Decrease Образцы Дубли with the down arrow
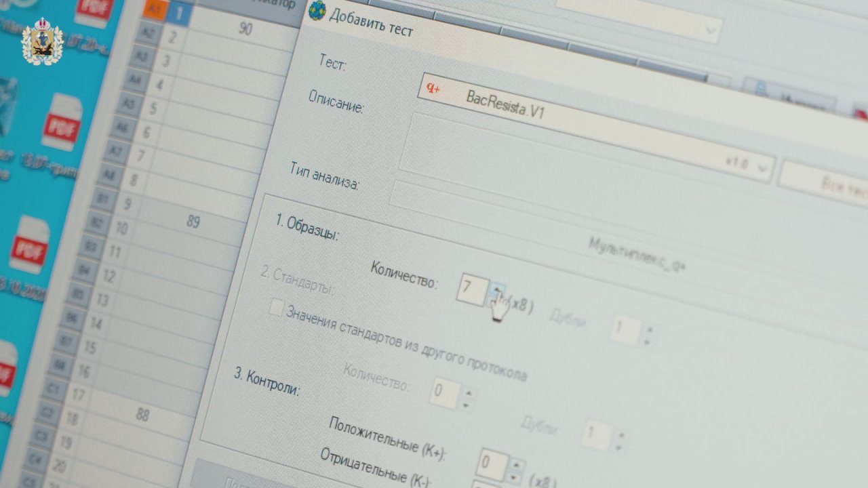Screen dimensions: 868x488 pos(647,343)
